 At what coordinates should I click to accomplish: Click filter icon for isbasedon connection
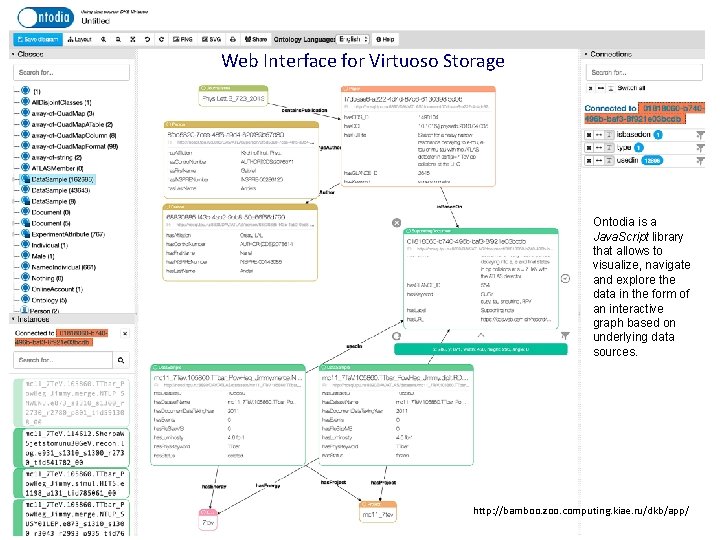click(700, 135)
